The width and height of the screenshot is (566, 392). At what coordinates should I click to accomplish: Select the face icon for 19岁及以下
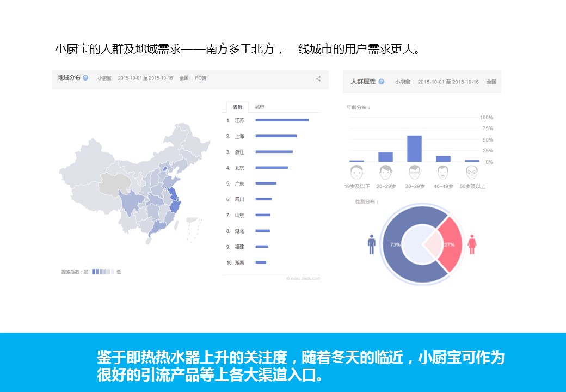point(356,172)
